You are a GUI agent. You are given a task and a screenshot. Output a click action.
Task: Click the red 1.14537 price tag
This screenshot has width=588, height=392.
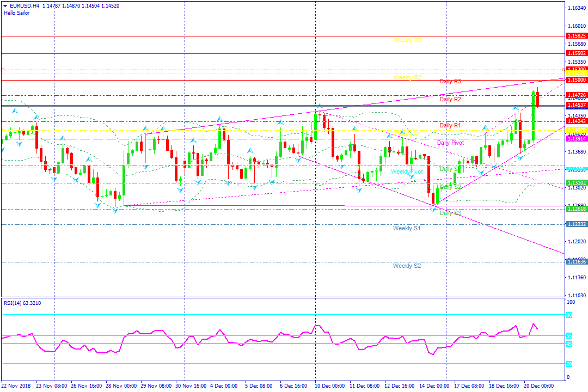pyautogui.click(x=577, y=105)
